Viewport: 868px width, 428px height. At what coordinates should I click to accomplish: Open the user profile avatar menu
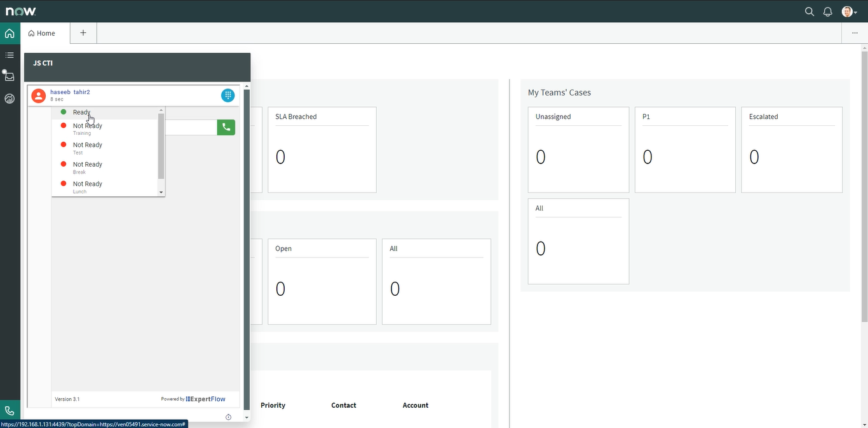pyautogui.click(x=848, y=11)
